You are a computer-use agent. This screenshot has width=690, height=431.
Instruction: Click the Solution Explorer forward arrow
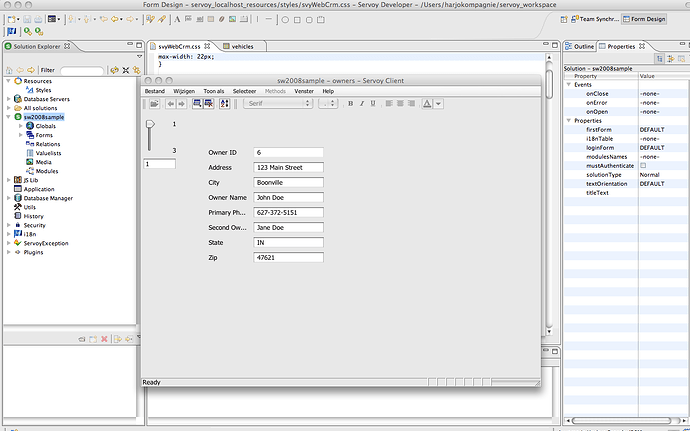click(x=31, y=70)
